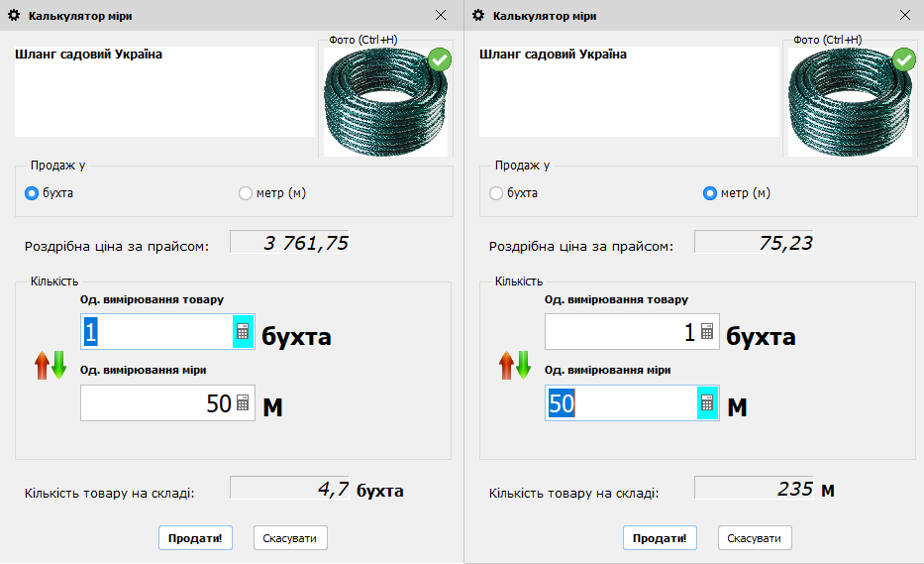The height and width of the screenshot is (564, 924).
Task: Click calculator icon in the right dialog's бухта field
Action: click(x=707, y=332)
